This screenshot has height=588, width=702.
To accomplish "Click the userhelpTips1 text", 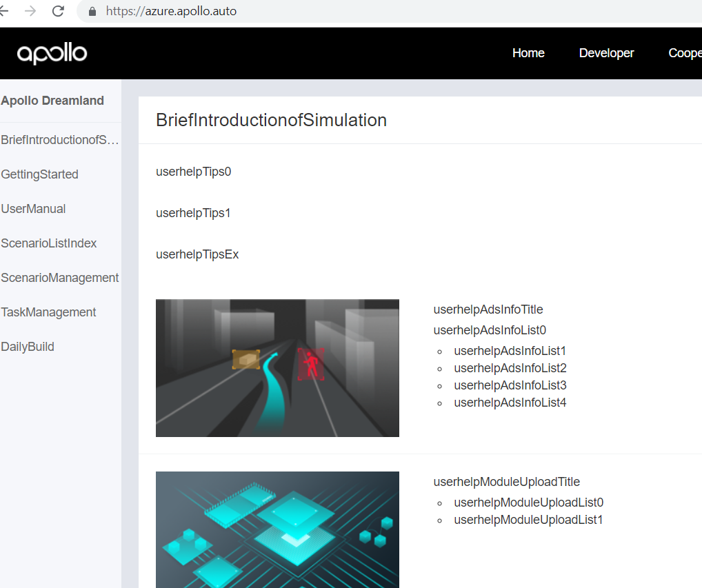I will [x=193, y=213].
